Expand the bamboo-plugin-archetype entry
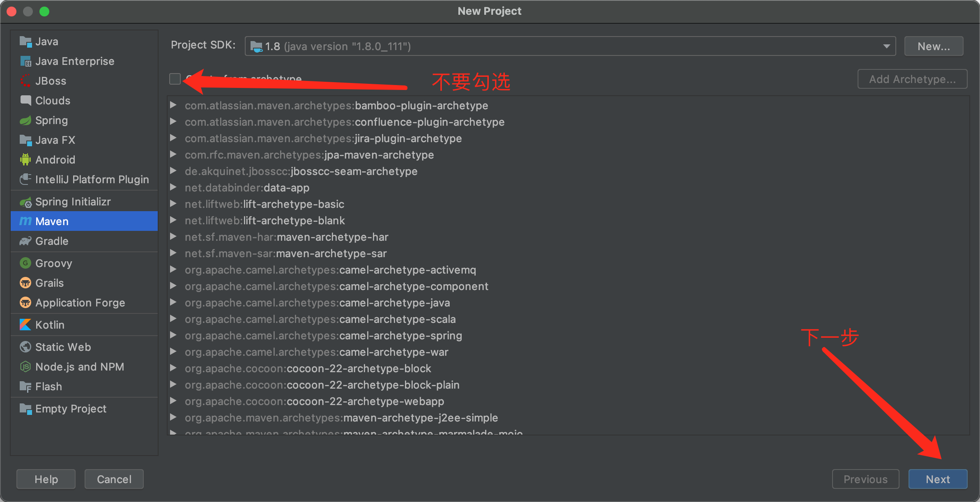Screen dimensions: 980x502 point(173,105)
